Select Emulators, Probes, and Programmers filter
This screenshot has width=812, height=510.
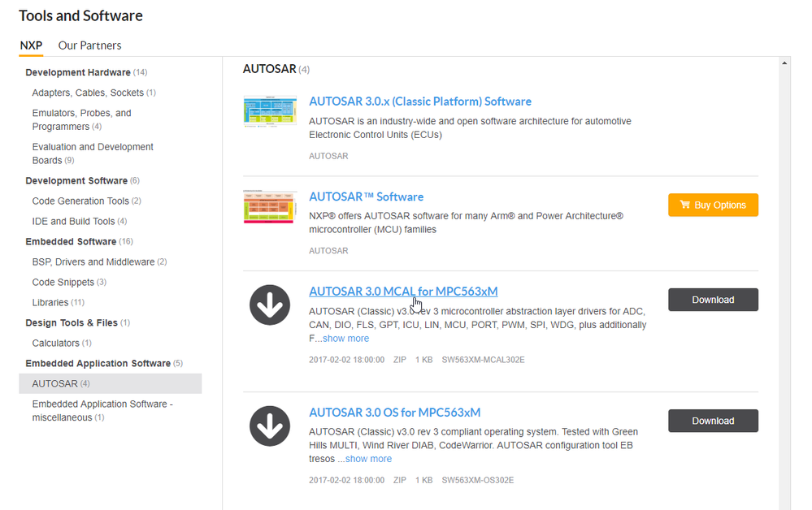click(x=81, y=119)
